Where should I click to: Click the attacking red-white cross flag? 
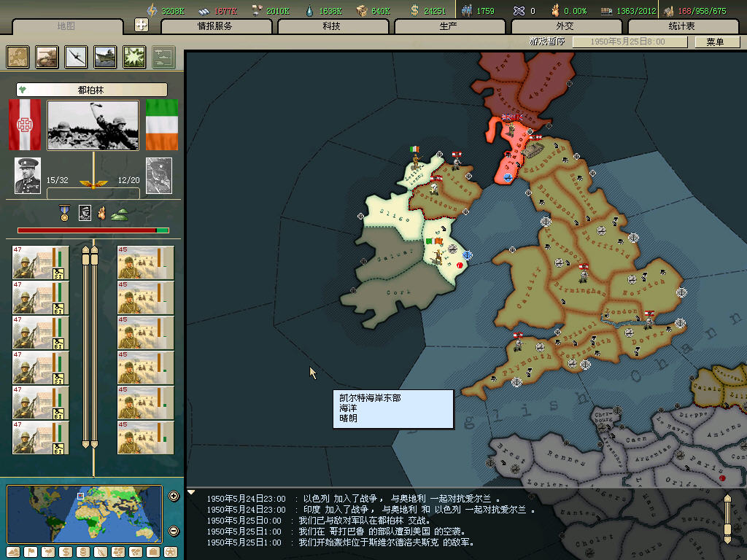pos(25,125)
